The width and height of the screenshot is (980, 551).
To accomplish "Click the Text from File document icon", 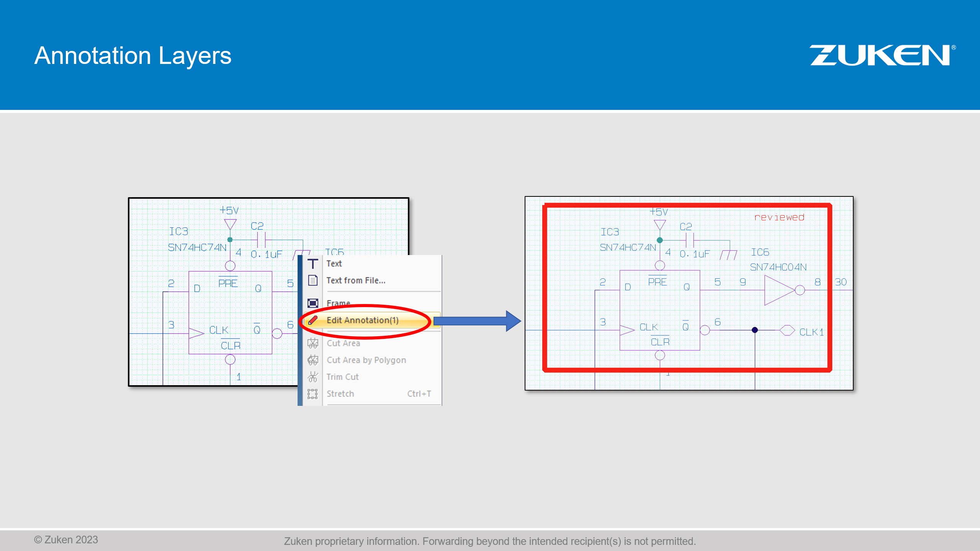I will [x=312, y=280].
